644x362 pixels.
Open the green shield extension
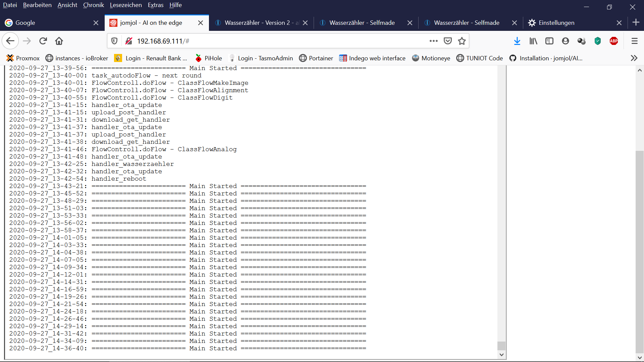598,41
